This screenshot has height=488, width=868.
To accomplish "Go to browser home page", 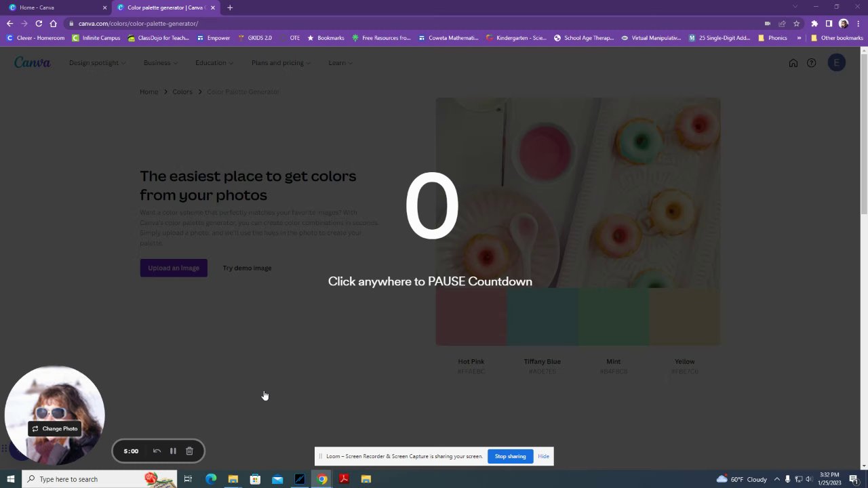I will (54, 23).
